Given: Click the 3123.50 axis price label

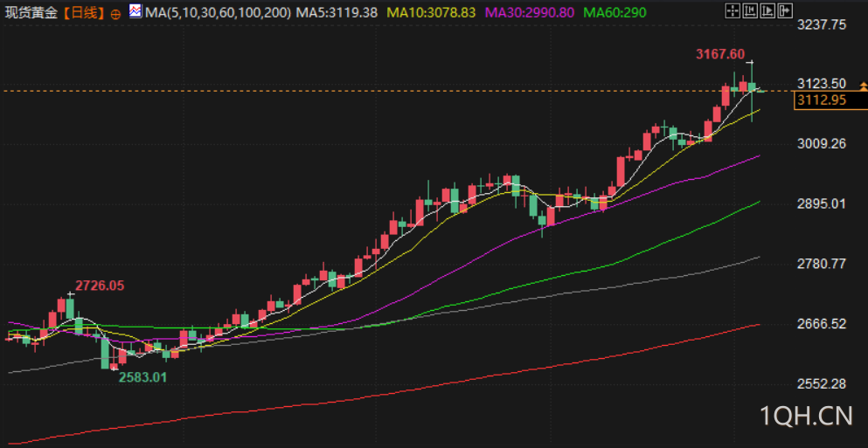Looking at the screenshot, I should (822, 84).
